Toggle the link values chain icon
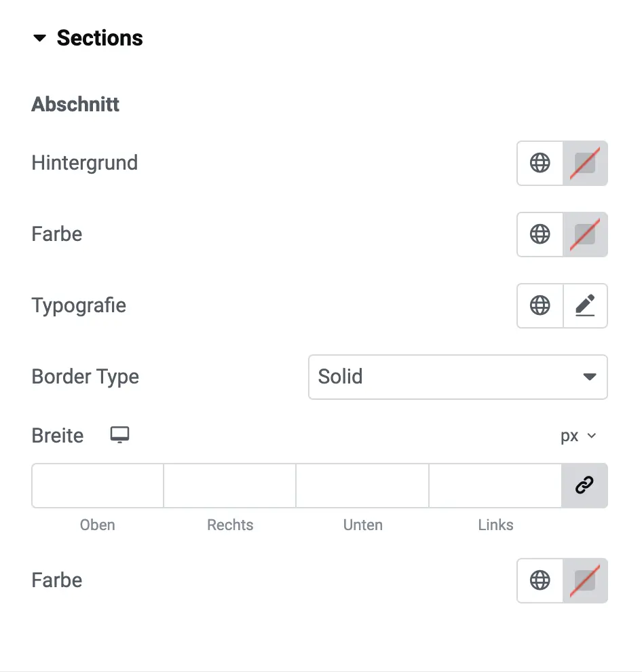This screenshot has height=672, width=642. coord(584,485)
